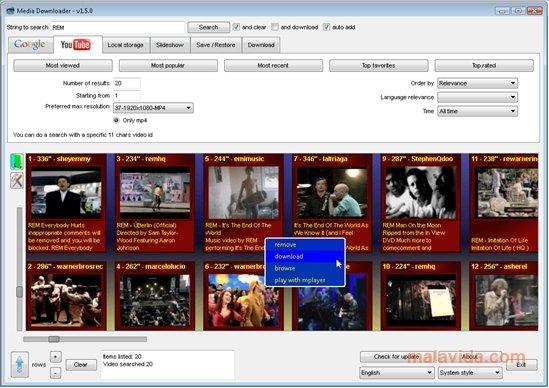Click the horizontal slider handle below thumbnails

(x=54, y=339)
